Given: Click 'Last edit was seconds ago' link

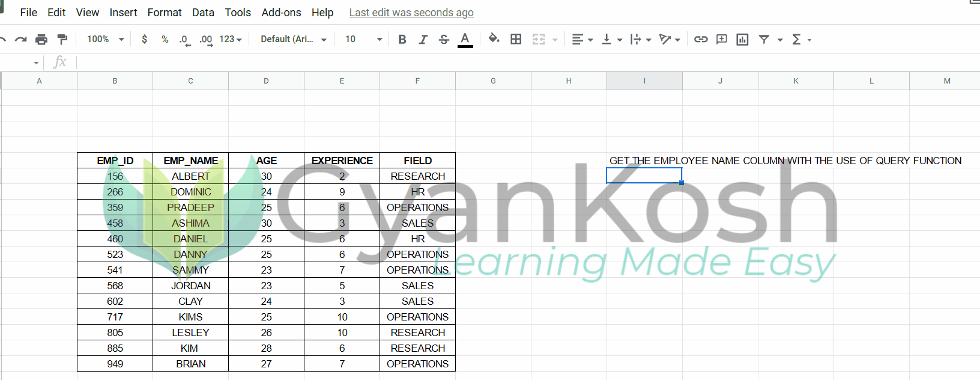Looking at the screenshot, I should [x=411, y=13].
